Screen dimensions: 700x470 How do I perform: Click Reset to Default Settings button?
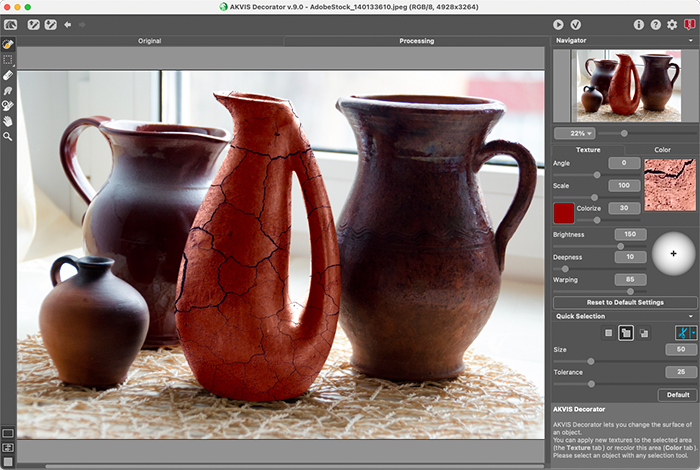[x=623, y=302]
